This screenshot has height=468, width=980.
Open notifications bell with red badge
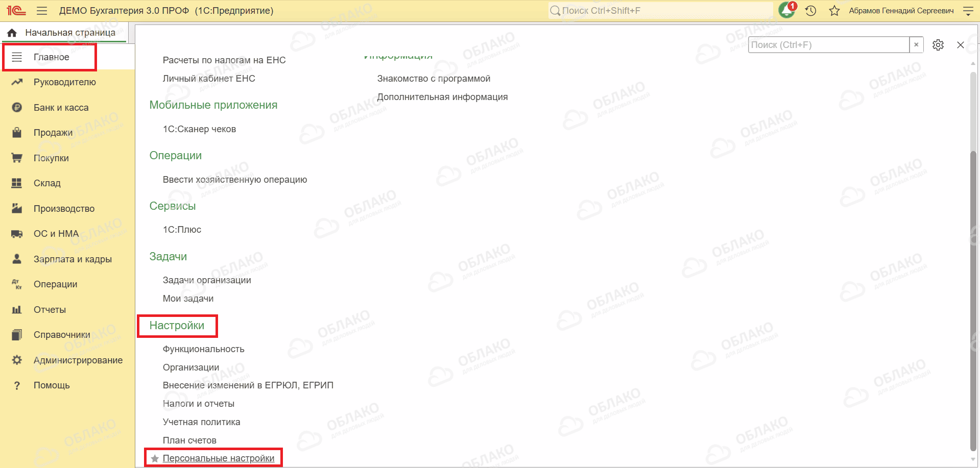point(787,10)
